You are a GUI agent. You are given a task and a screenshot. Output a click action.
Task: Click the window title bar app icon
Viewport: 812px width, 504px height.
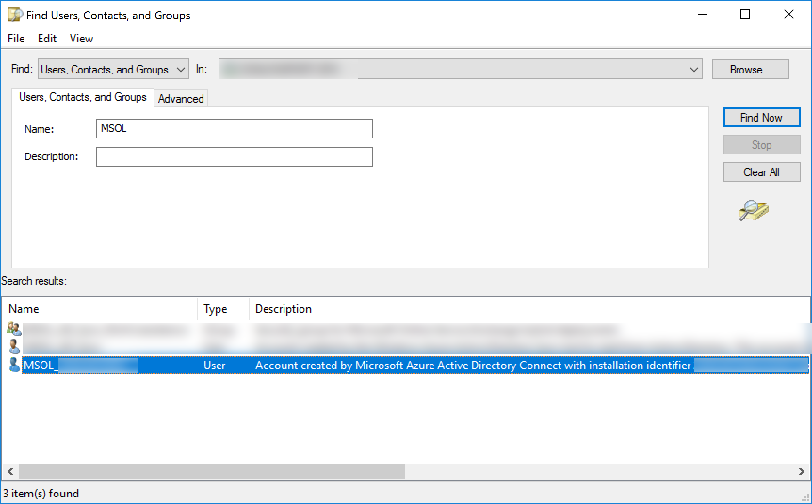click(15, 15)
